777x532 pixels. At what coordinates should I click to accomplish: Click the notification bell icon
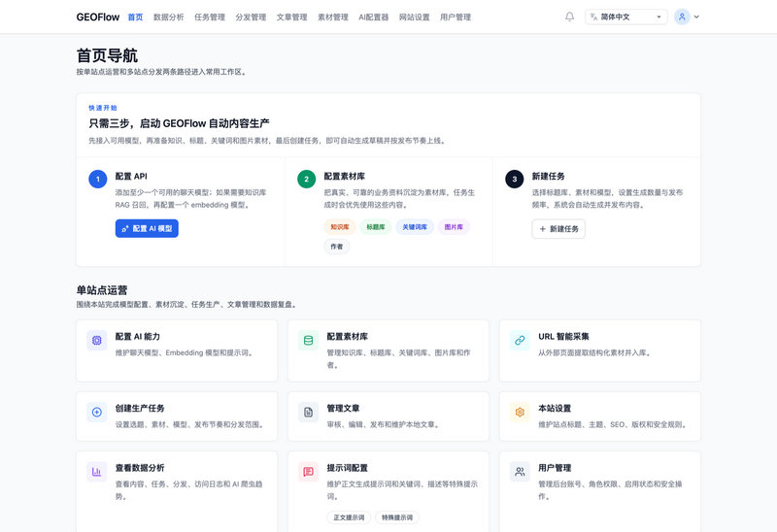569,17
